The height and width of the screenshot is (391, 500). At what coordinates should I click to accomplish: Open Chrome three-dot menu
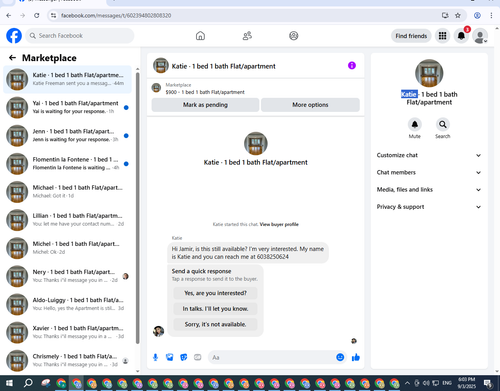coord(491,15)
